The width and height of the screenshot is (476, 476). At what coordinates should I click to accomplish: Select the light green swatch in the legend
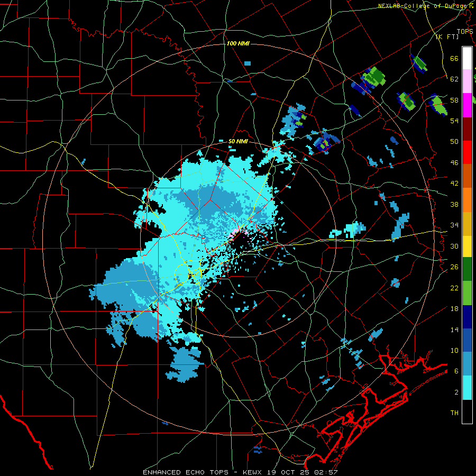pos(467,293)
